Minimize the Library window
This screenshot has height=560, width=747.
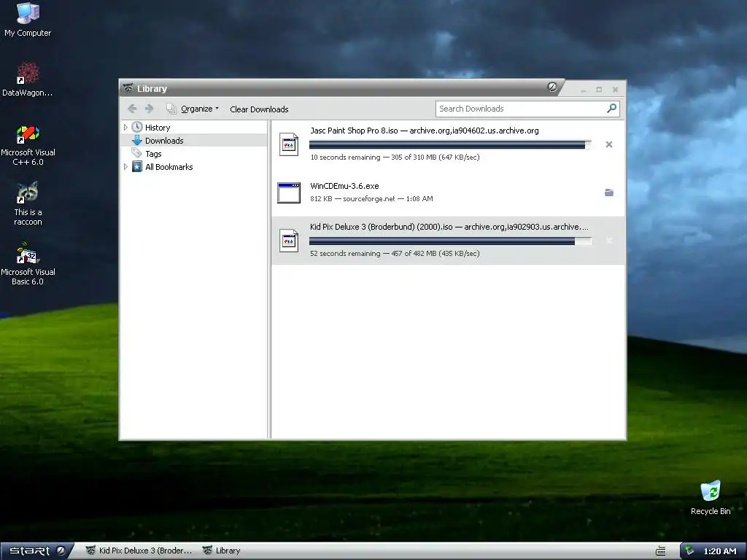583,90
